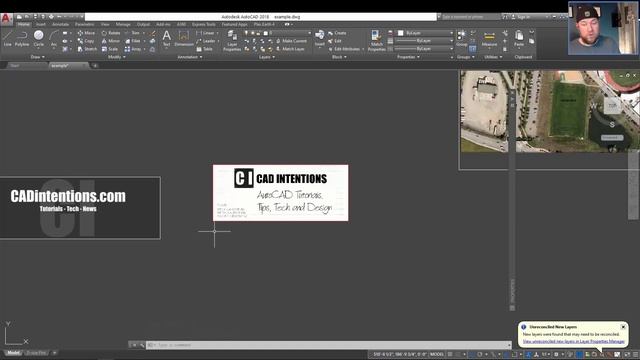640x360 pixels.
Task: Expand the Layers panel
Action: (x=267, y=57)
